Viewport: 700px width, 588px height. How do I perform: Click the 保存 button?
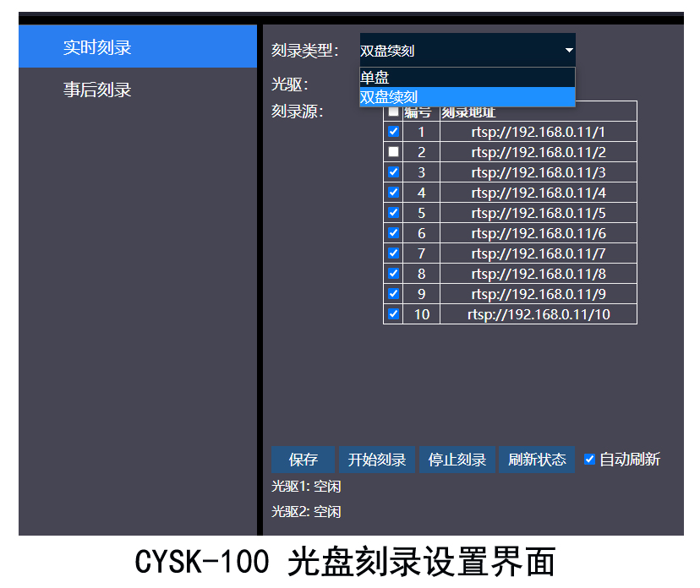(303, 460)
